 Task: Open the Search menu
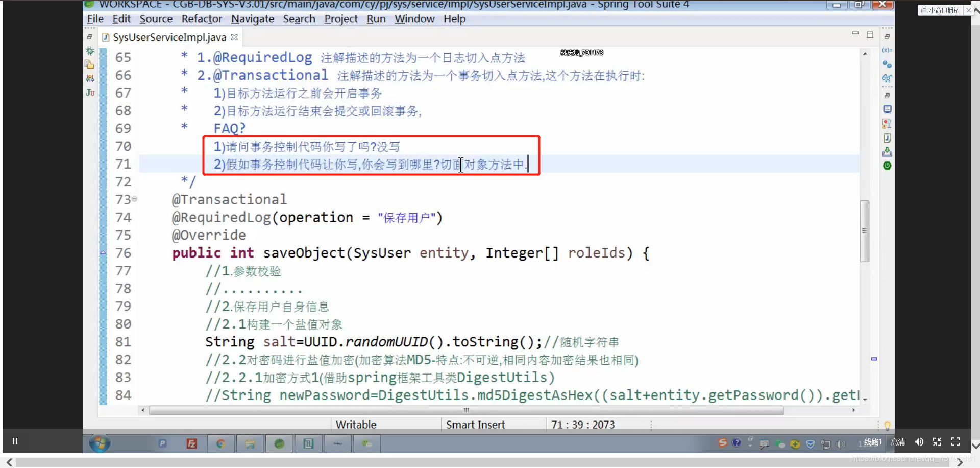(x=299, y=19)
